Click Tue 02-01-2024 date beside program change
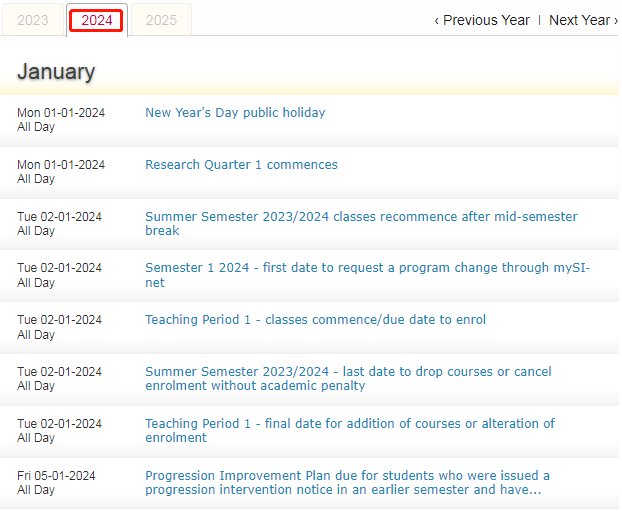The image size is (622, 516). (x=60, y=268)
